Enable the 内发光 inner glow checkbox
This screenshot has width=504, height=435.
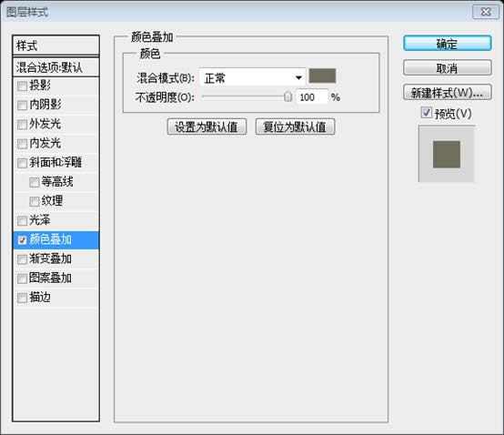pyautogui.click(x=22, y=144)
